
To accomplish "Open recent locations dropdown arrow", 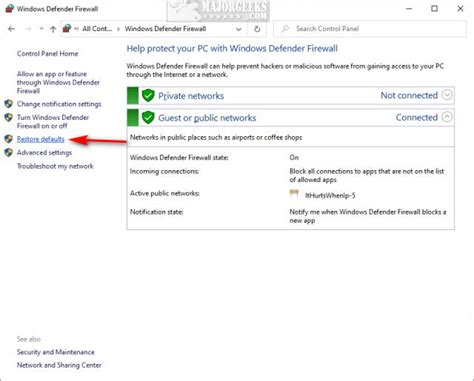I will click(41, 29).
